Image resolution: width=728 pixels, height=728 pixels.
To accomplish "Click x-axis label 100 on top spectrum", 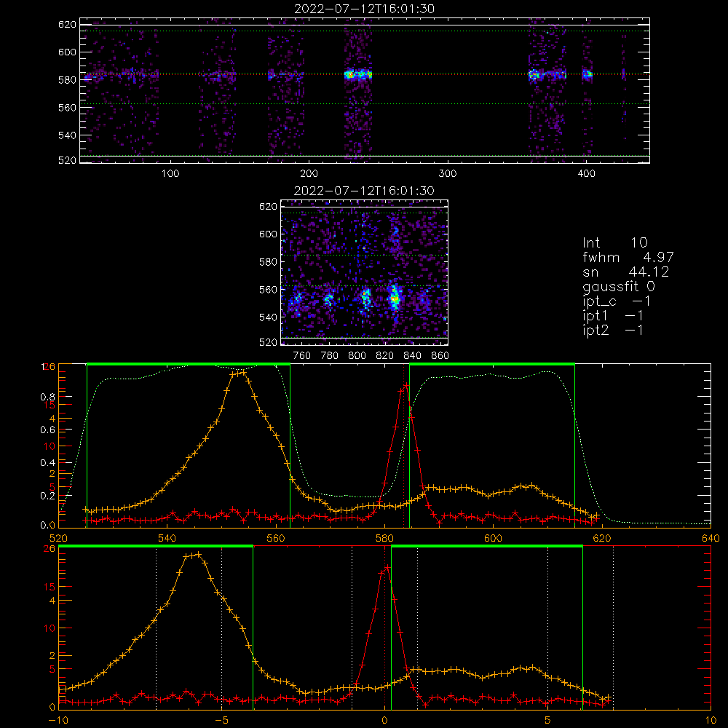I will 170,174.
